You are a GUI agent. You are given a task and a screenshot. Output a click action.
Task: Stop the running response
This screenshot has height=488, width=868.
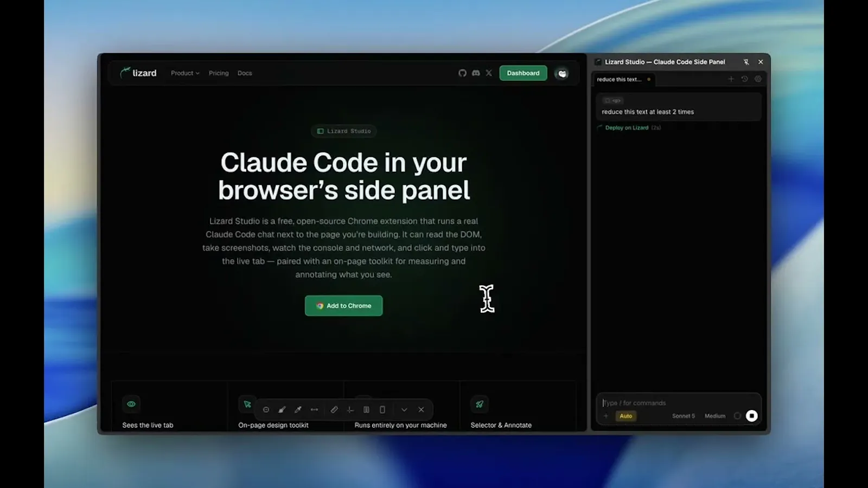(751, 416)
